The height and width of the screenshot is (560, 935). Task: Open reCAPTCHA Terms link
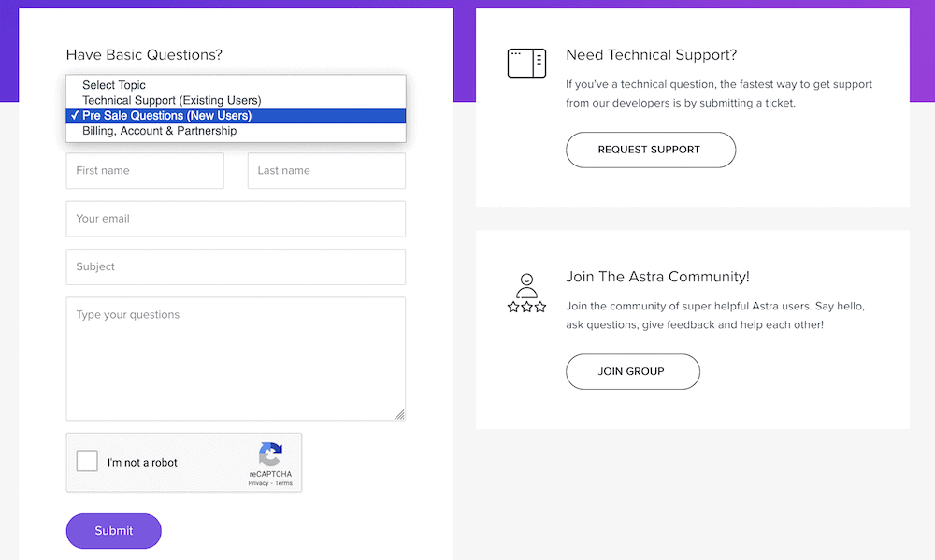click(284, 483)
